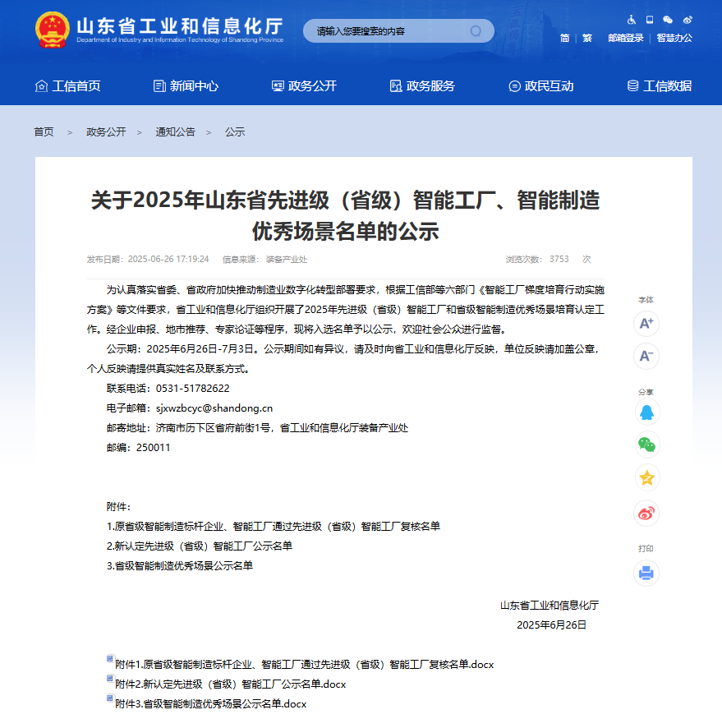Switch to simplified Chinese 简
This screenshot has height=728, width=722.
(564, 38)
